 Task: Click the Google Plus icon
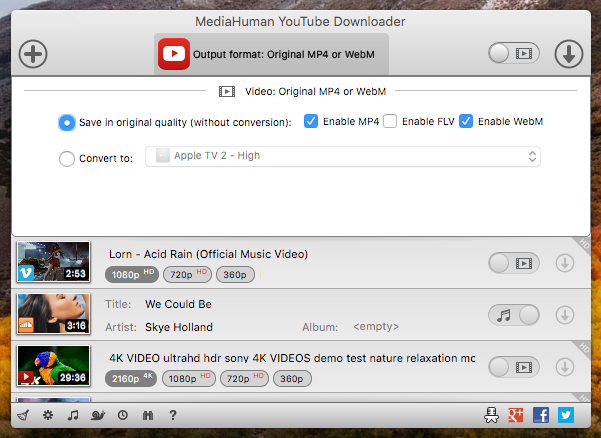point(516,415)
